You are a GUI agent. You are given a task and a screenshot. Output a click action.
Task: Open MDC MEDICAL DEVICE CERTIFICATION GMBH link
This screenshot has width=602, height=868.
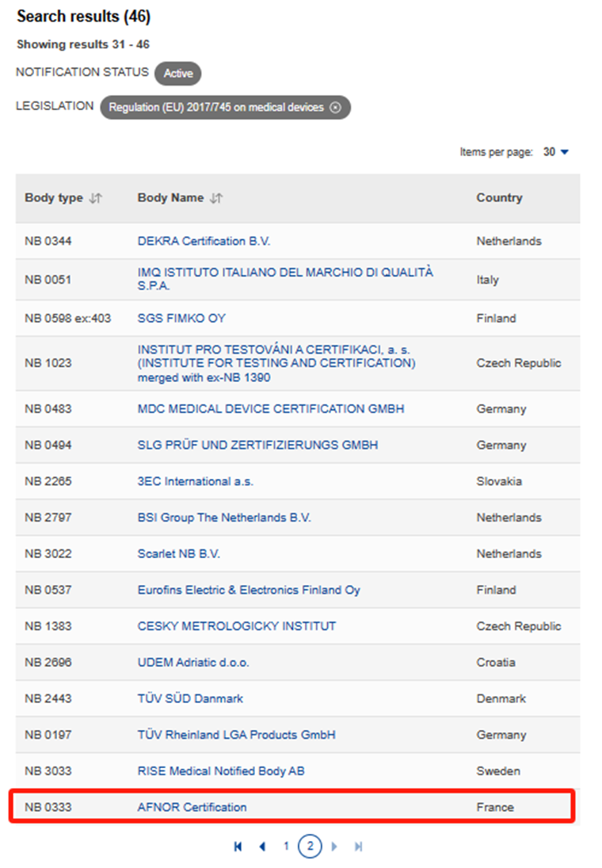click(271, 409)
